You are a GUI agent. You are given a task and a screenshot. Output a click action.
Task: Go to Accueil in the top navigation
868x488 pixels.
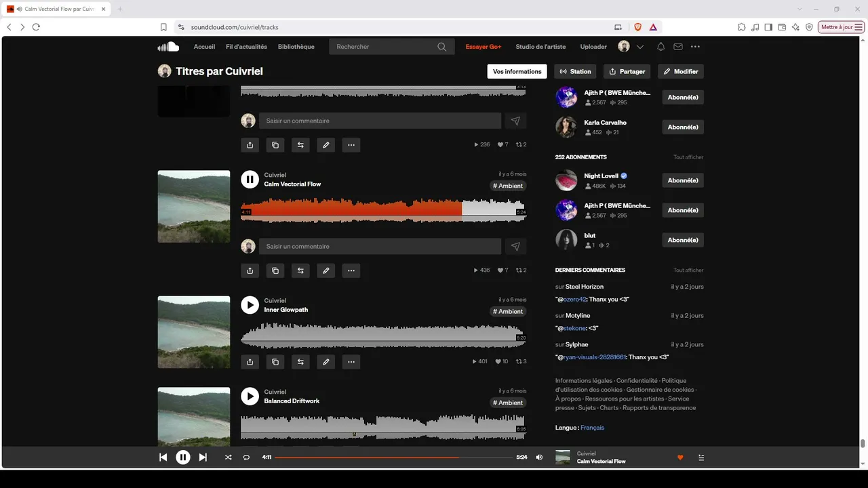point(204,47)
